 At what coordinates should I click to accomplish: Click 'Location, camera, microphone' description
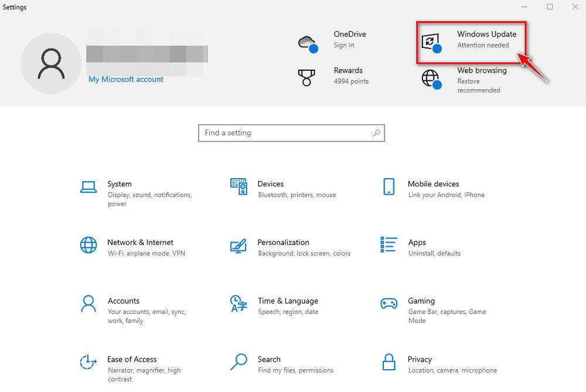(x=452, y=370)
